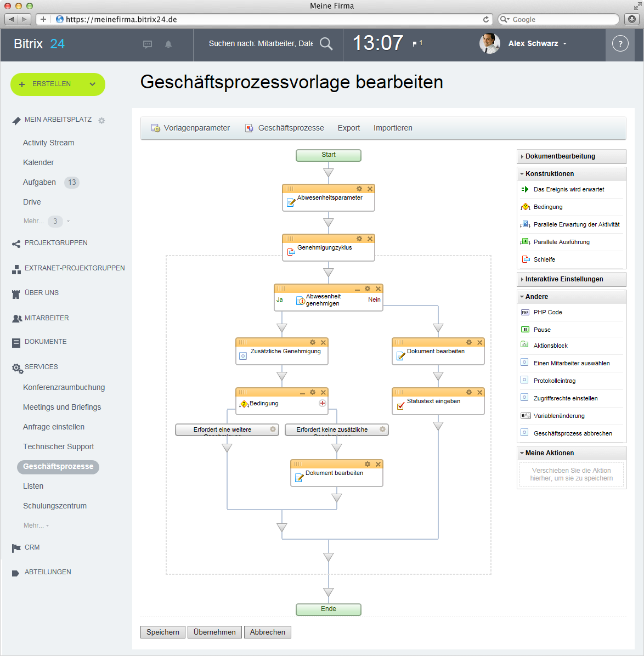Select Parallele Erwartung der Aktivität item
This screenshot has width=644, height=656.
tap(571, 224)
